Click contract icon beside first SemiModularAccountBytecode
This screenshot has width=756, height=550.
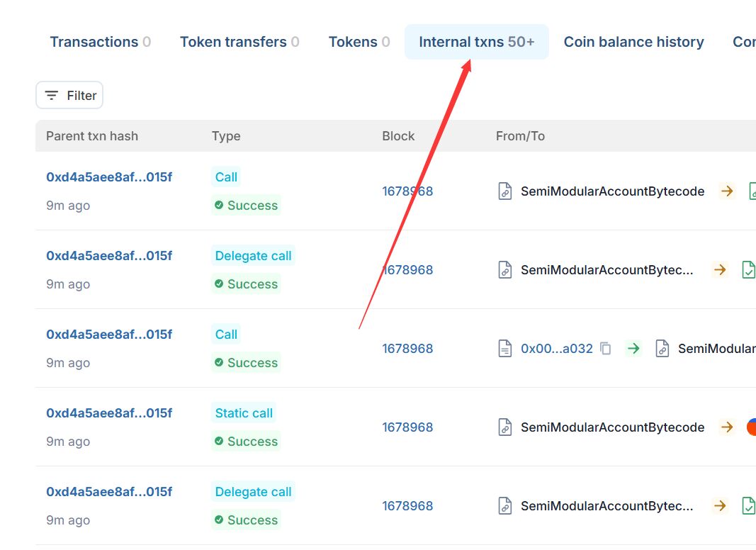[504, 191]
